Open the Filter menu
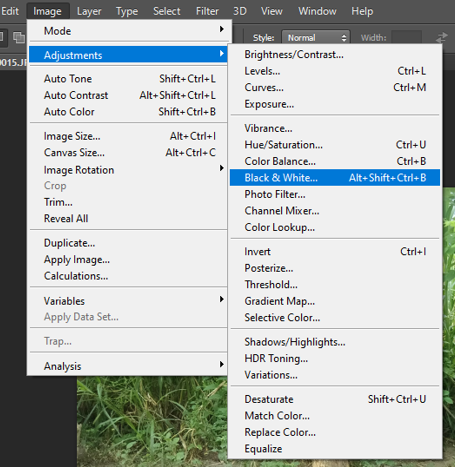The height and width of the screenshot is (467, 455). (207, 11)
